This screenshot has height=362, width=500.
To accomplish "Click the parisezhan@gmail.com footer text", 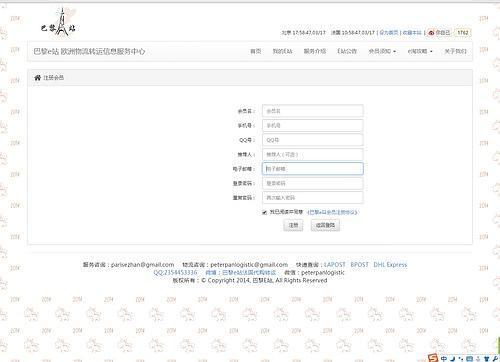I will [x=142, y=265].
